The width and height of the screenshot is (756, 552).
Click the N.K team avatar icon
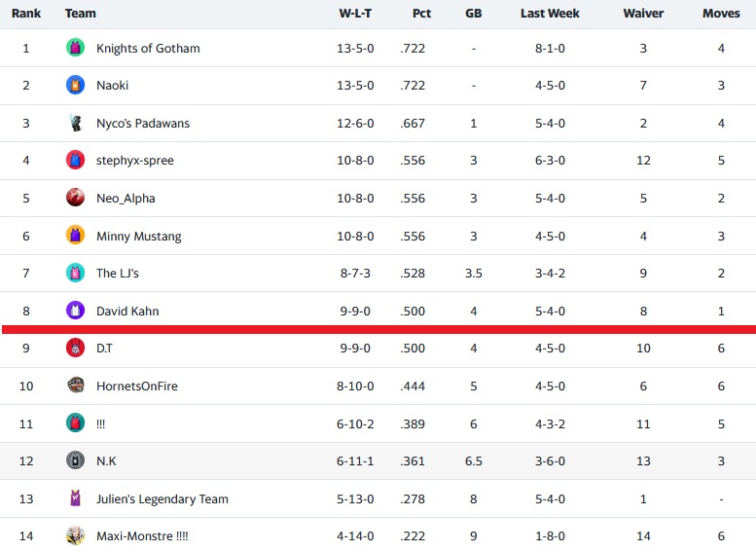tap(75, 461)
